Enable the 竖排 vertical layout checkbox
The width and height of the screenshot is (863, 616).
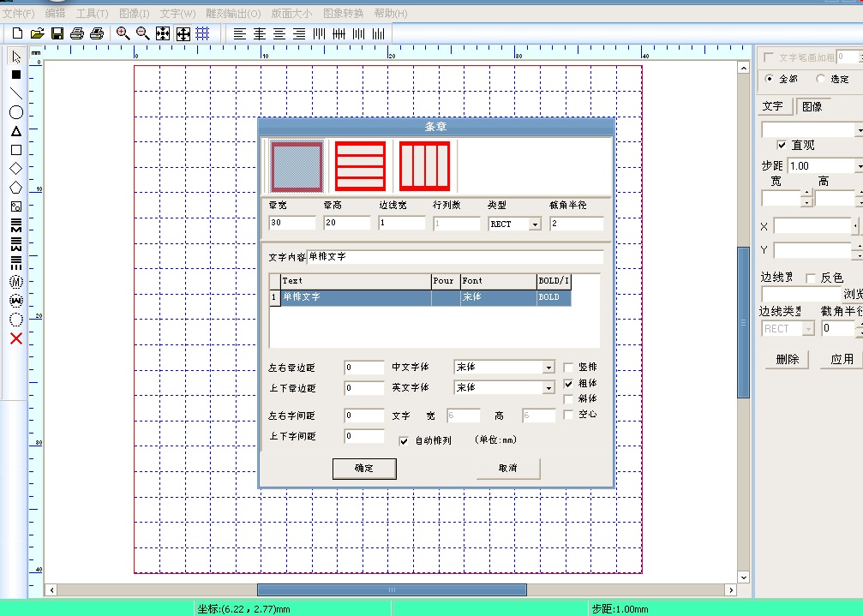(x=568, y=368)
